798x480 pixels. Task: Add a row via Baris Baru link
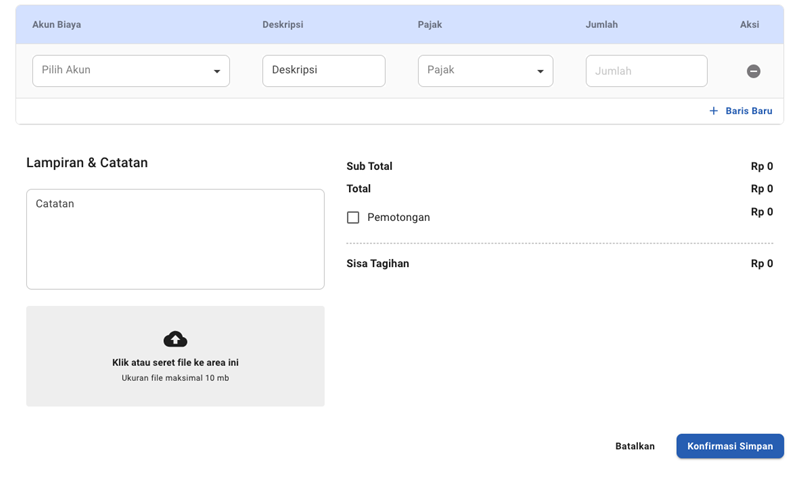(748, 111)
